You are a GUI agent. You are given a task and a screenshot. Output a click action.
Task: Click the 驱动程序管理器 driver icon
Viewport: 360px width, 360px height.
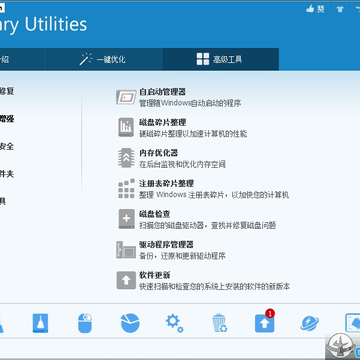click(x=126, y=250)
